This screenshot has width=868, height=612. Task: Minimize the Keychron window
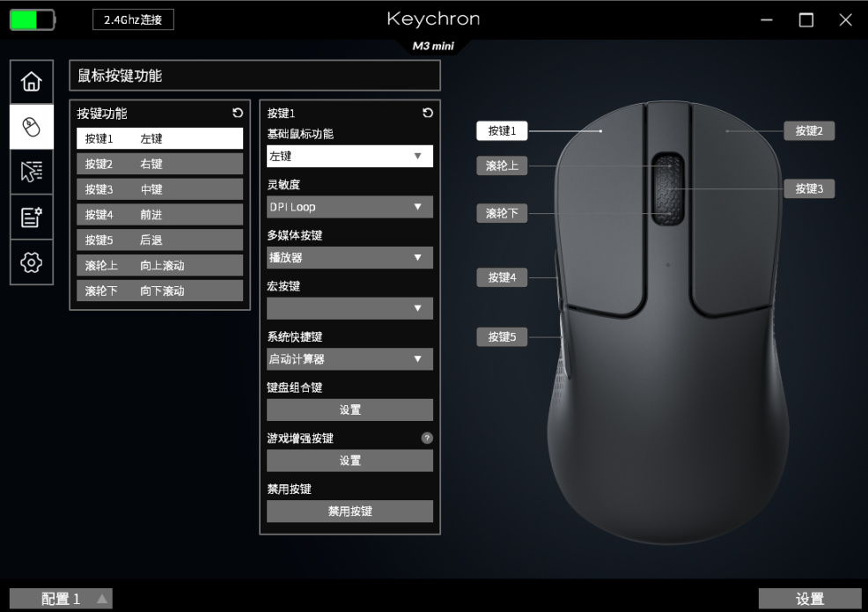[767, 20]
